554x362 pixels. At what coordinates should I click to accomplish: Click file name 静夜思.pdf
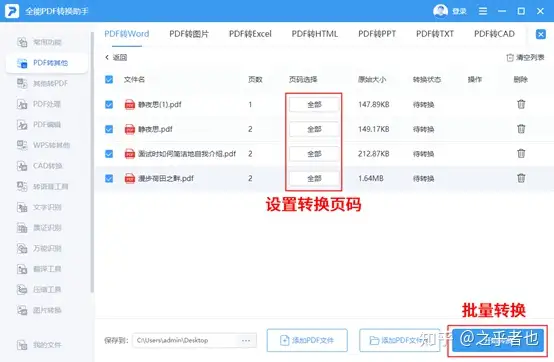click(x=155, y=129)
